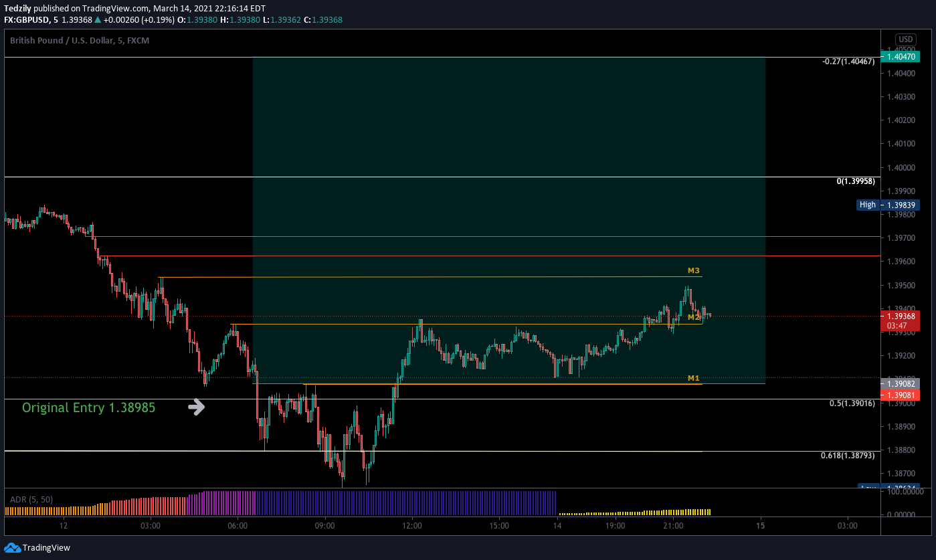This screenshot has width=936, height=560.
Task: Click the 1.40400 price axis value
Action: coord(901,73)
